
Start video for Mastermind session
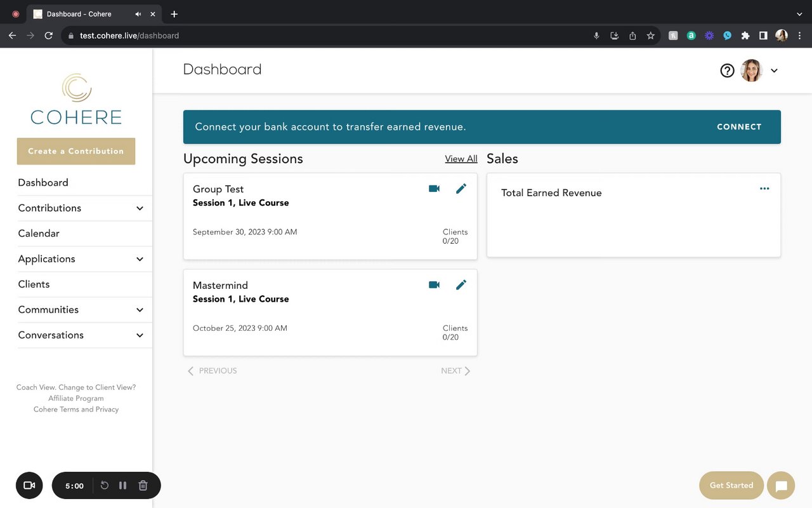434,285
